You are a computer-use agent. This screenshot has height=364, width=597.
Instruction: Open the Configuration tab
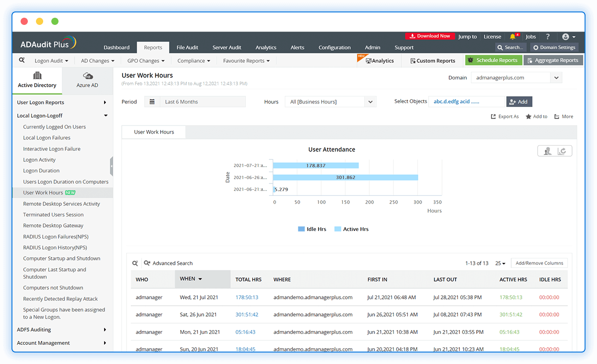pos(335,47)
